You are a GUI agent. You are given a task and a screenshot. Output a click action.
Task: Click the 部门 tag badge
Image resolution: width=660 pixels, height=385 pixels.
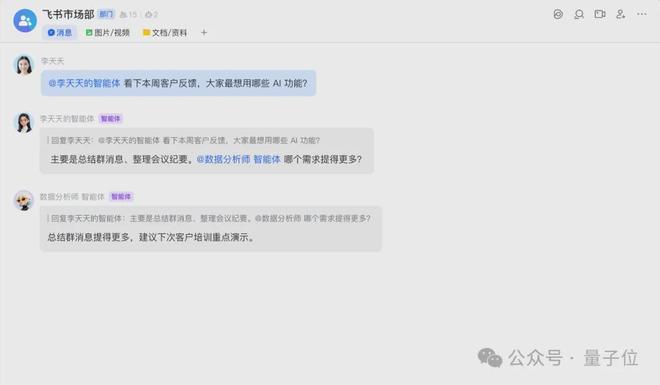(106, 14)
